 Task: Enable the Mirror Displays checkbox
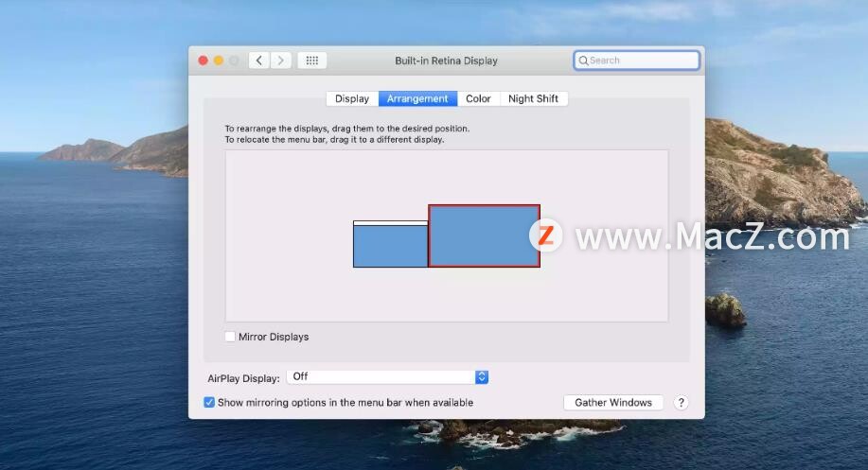tap(230, 337)
